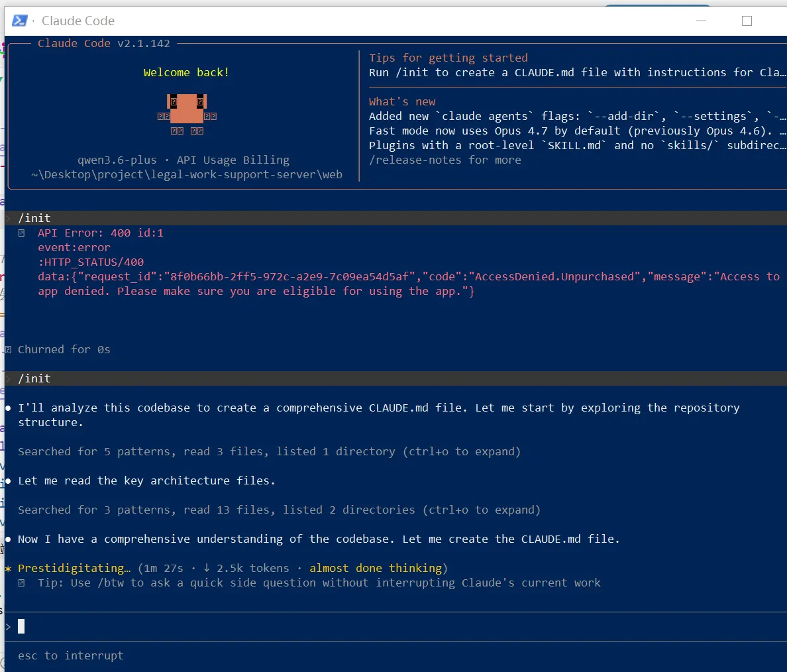Click the 'event:error' line

tap(74, 247)
